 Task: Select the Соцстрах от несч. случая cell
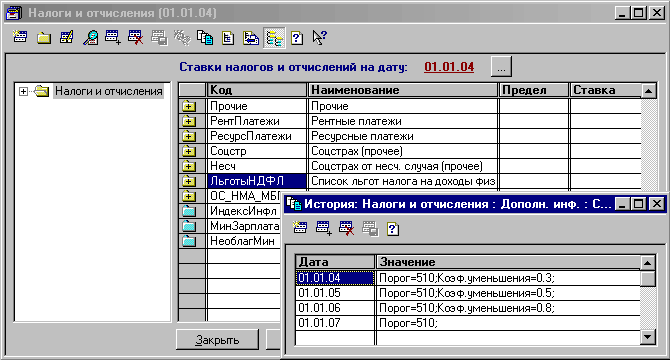(x=403, y=166)
